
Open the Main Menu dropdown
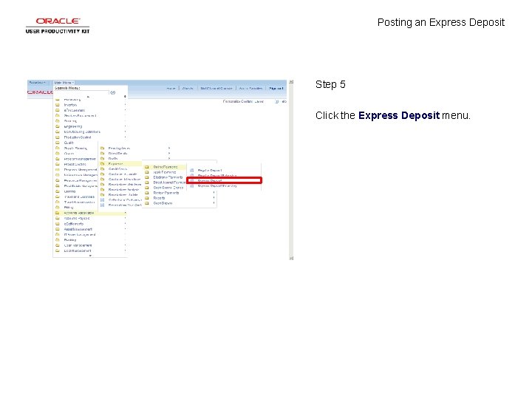click(x=64, y=83)
